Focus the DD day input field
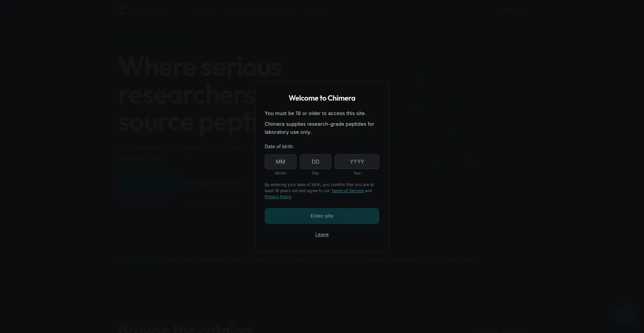The height and width of the screenshot is (333, 644). pos(316,162)
